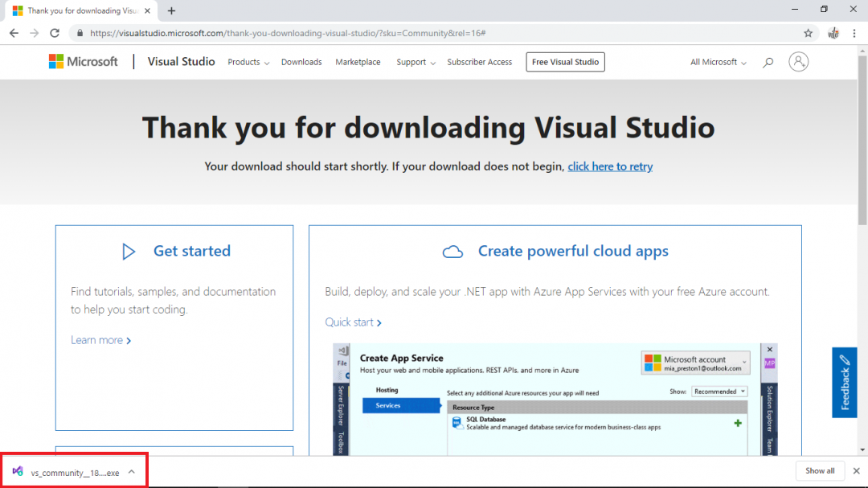Open the Feedback side tab
Viewport: 868px width, 488px height.
(x=844, y=382)
